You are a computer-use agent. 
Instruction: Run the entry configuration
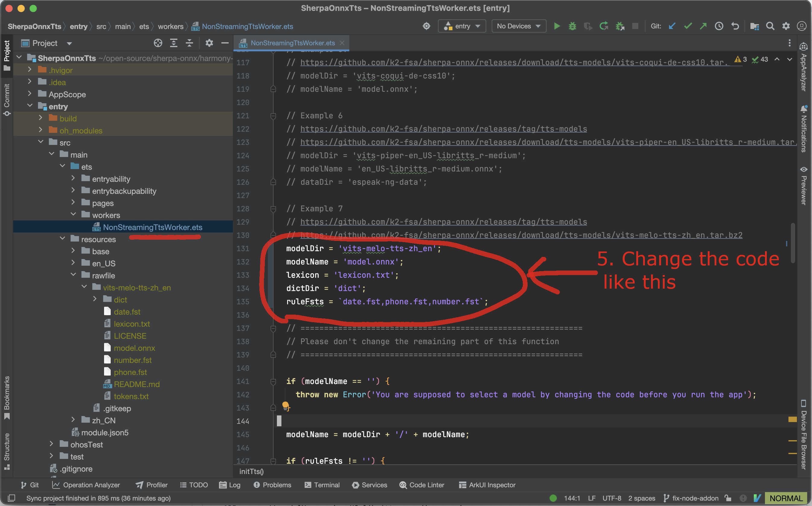coord(557,26)
